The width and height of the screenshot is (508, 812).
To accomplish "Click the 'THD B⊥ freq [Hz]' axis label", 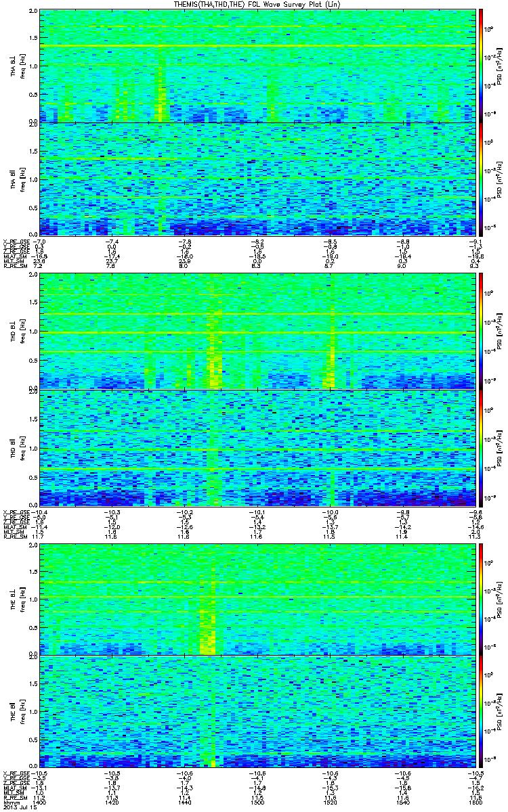I will tap(16, 332).
